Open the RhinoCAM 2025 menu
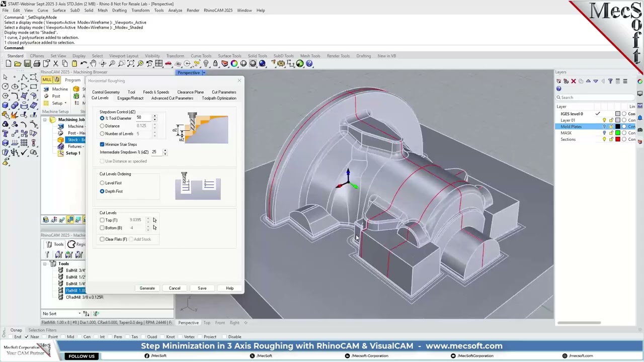 point(218,10)
